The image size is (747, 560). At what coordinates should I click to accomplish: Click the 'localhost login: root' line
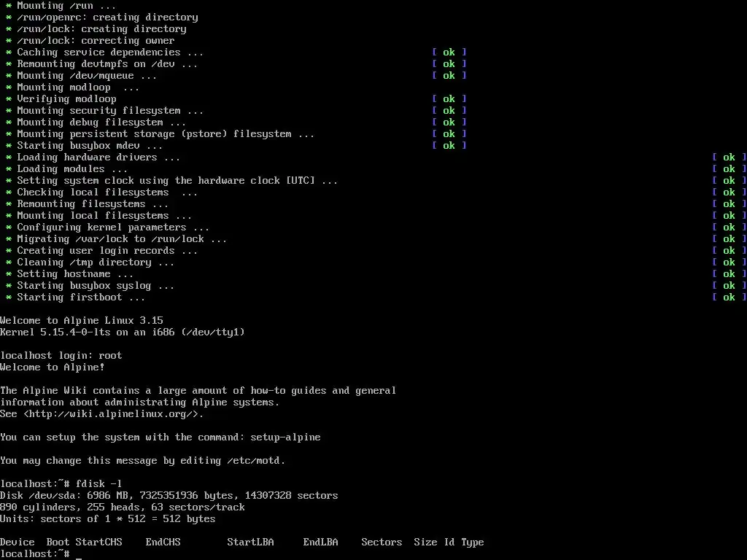tap(61, 356)
